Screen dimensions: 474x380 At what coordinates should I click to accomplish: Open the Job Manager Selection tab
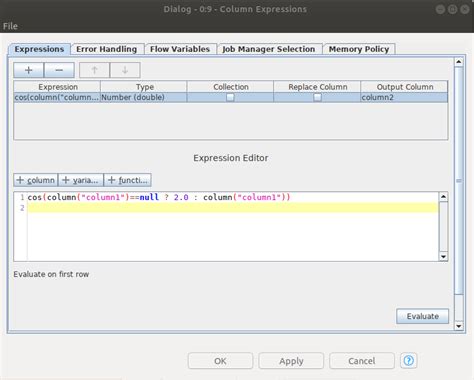pyautogui.click(x=269, y=49)
